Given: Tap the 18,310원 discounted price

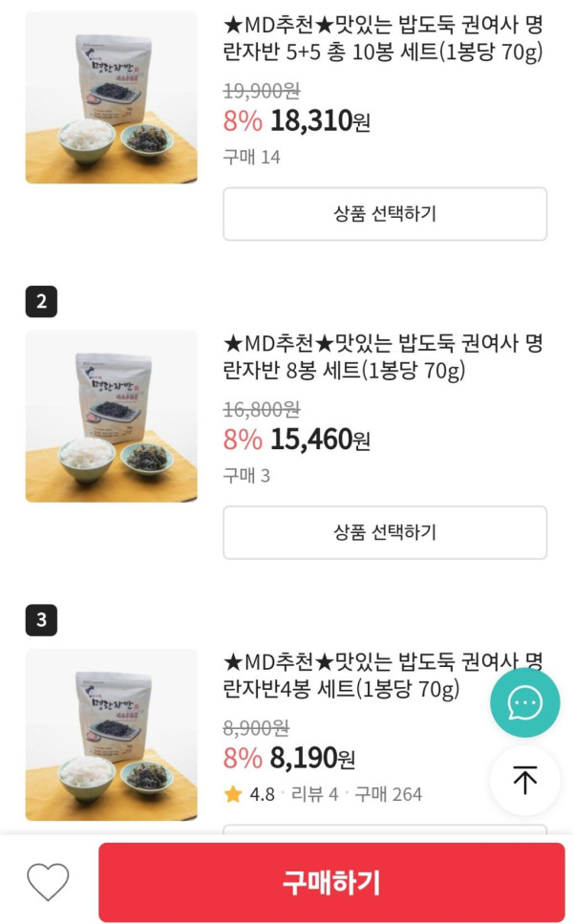Looking at the screenshot, I should [320, 121].
